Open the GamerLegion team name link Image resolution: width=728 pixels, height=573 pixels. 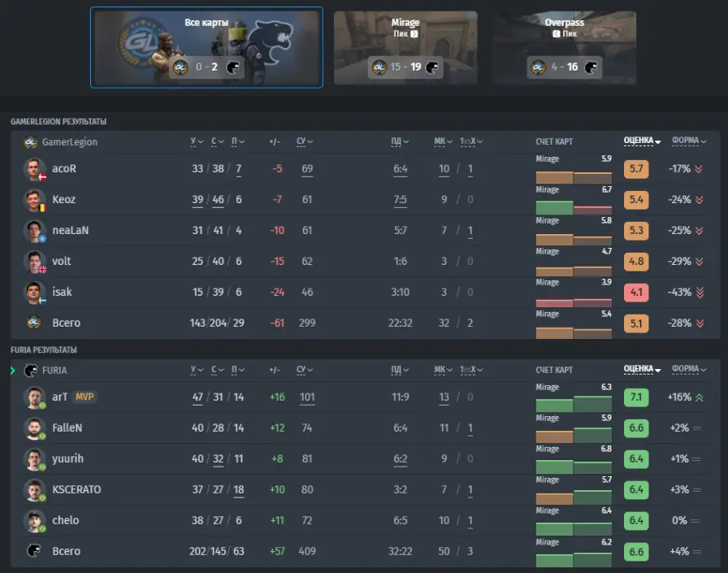pos(70,142)
